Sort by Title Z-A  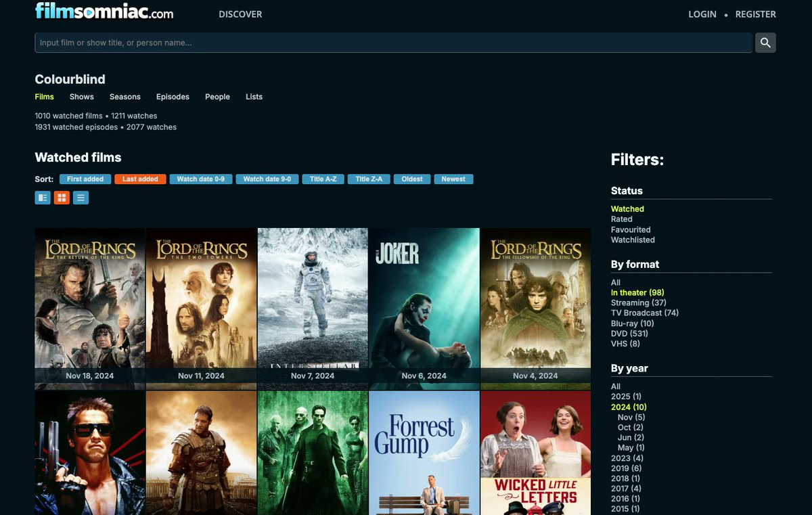[369, 179]
